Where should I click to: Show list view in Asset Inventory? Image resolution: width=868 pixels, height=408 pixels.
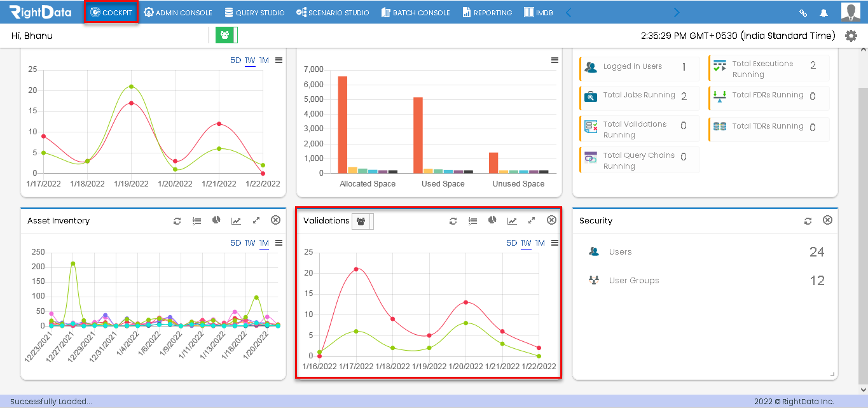click(196, 221)
